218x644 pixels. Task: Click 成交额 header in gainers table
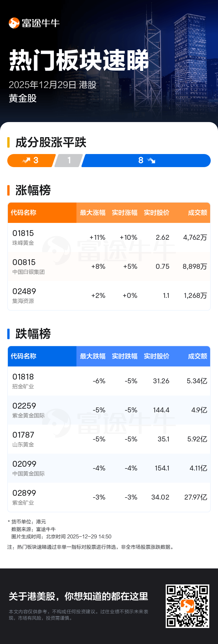(197, 213)
